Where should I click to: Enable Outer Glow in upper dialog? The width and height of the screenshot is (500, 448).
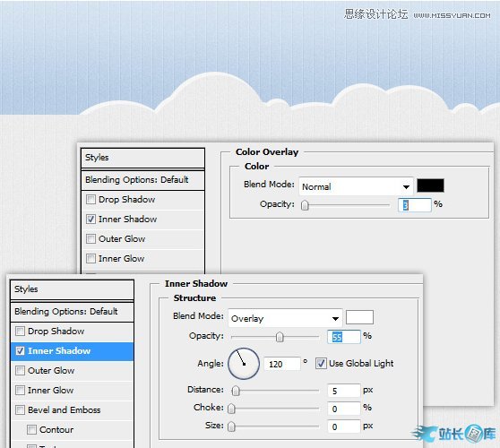tap(91, 239)
